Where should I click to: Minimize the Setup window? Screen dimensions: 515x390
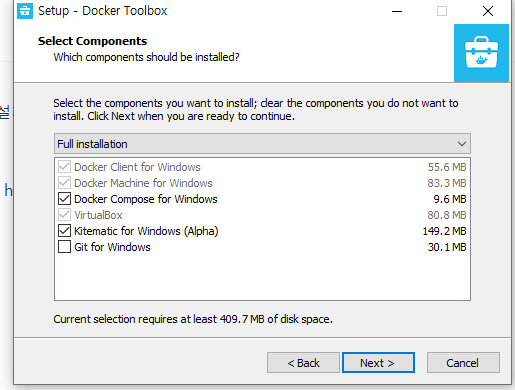point(397,11)
